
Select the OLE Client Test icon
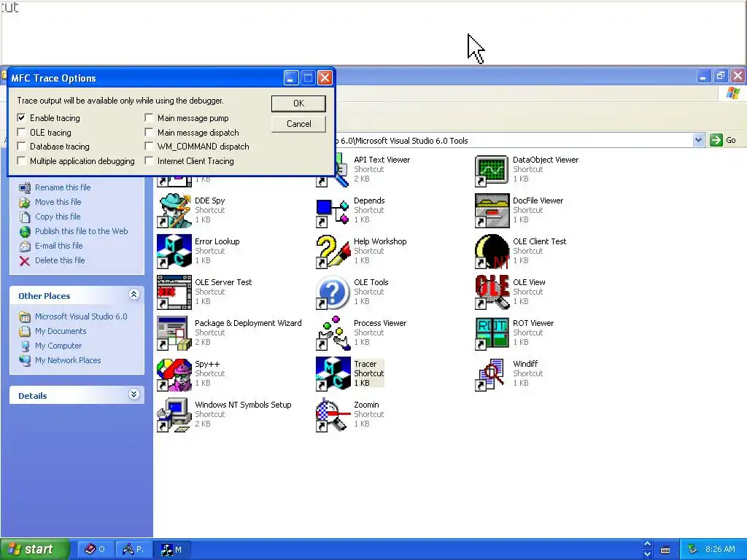[x=492, y=252]
